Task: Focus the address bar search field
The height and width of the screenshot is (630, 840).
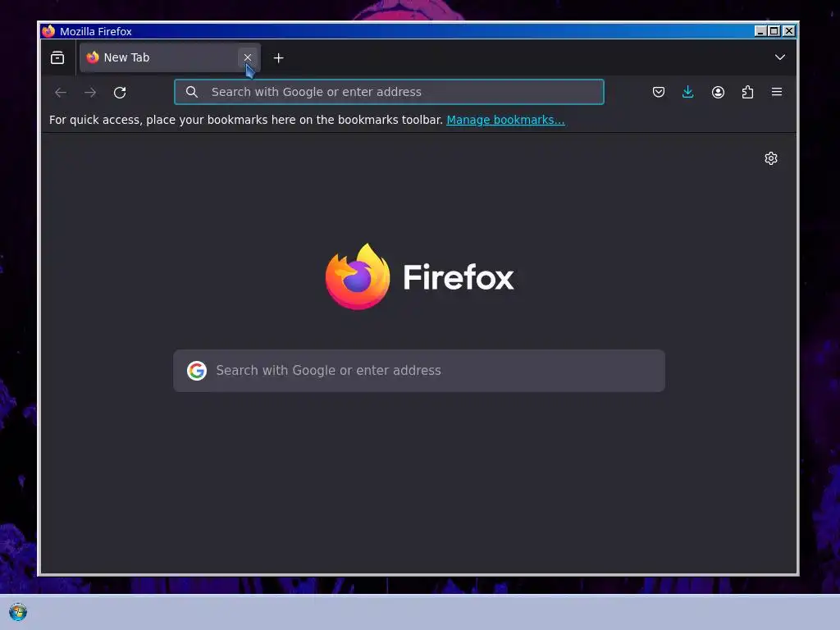Action: [389, 92]
